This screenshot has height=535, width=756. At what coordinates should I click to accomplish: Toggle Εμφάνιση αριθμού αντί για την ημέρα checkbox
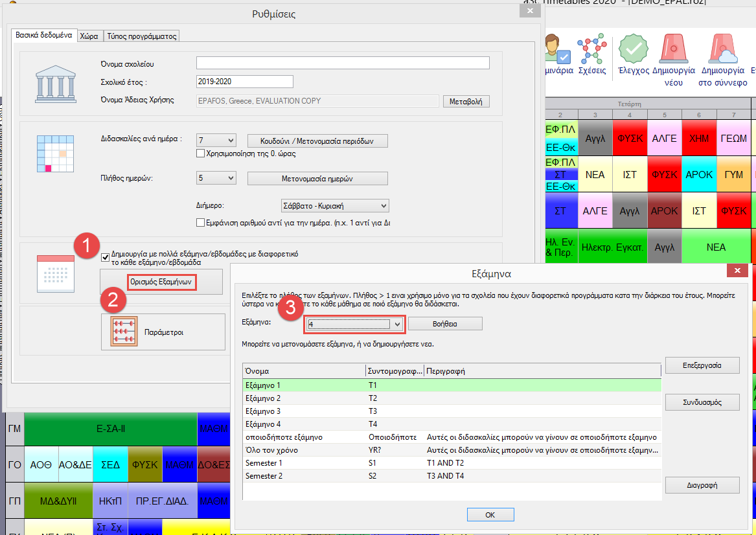(x=201, y=223)
